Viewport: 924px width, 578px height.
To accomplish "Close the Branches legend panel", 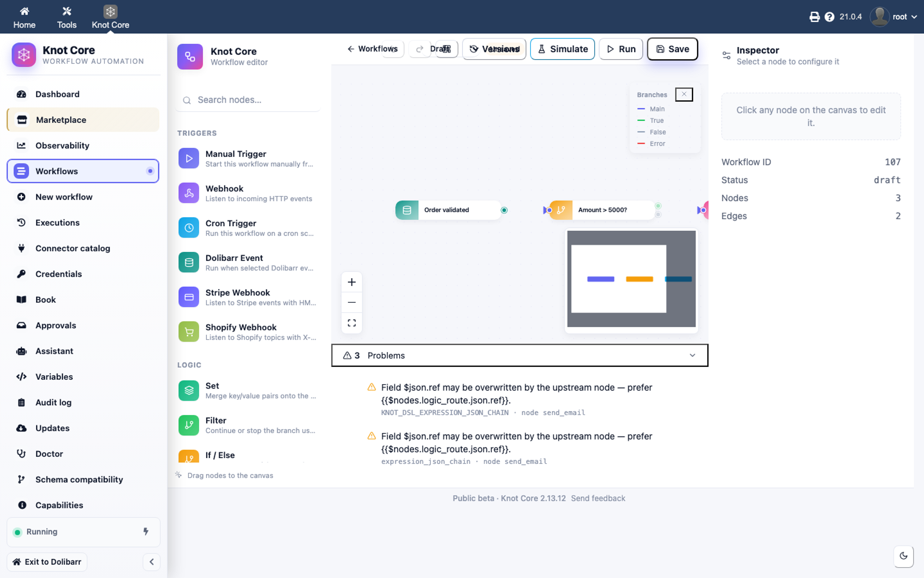I will pyautogui.click(x=684, y=94).
